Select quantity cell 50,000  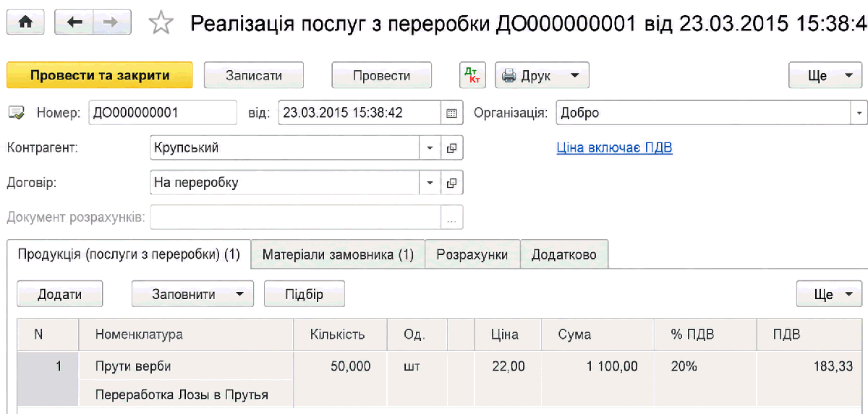click(340, 366)
